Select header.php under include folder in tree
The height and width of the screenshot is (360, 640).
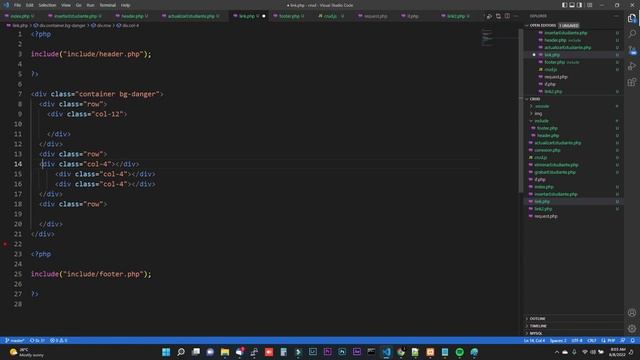click(548, 136)
